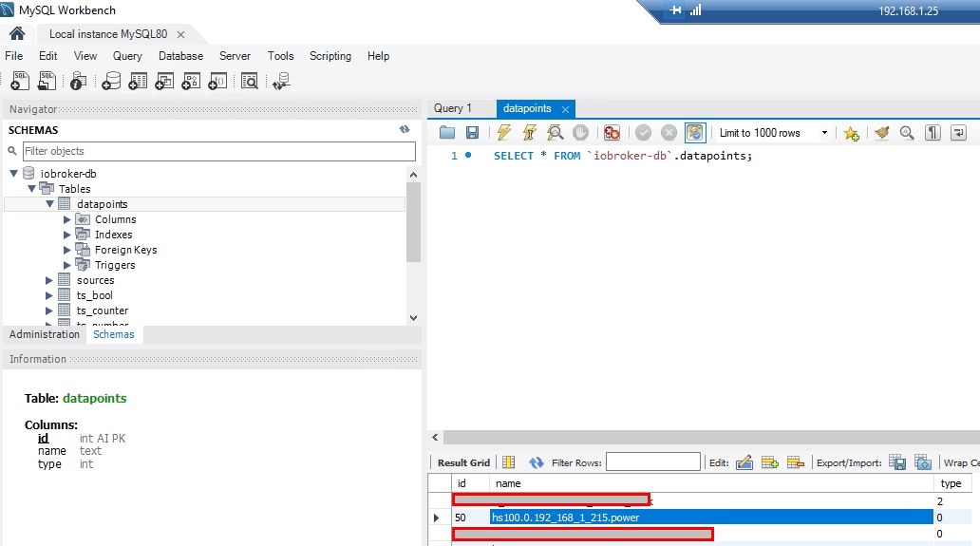Screen dimensions: 980x546
Task: Create a new stored procedure icon
Action: coord(191,81)
